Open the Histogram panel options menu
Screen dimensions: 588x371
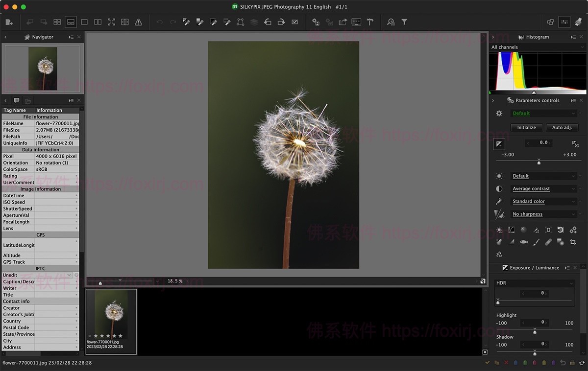tap(573, 37)
